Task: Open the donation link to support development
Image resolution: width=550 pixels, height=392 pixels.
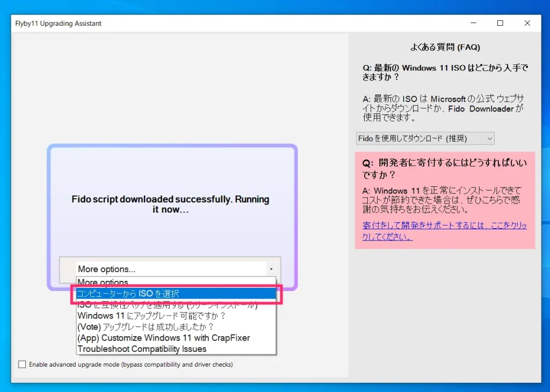Action: point(444,231)
